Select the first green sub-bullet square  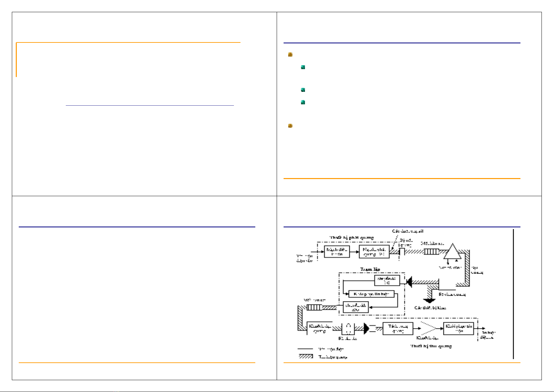coord(303,67)
